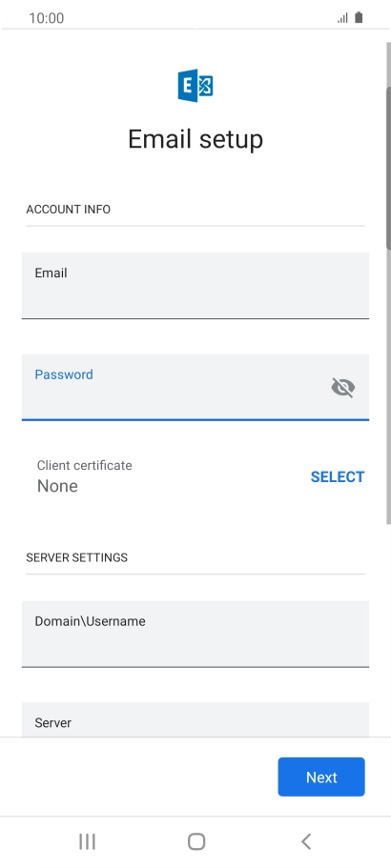Image resolution: width=391 pixels, height=868 pixels.
Task: Tap the SERVER SETTINGS section header
Action: [77, 557]
